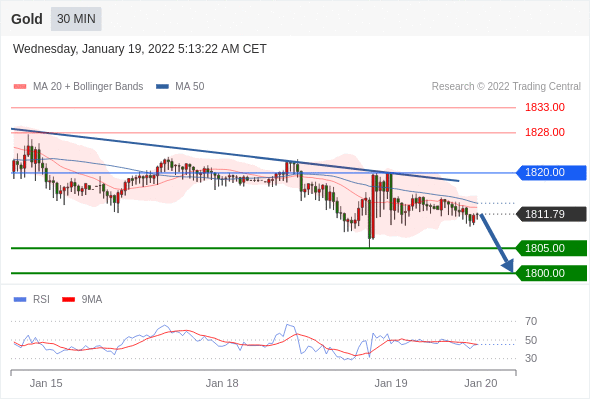Open the Research © 2022 Trading Central credit
This screenshot has width=590, height=400.
pyautogui.click(x=506, y=87)
